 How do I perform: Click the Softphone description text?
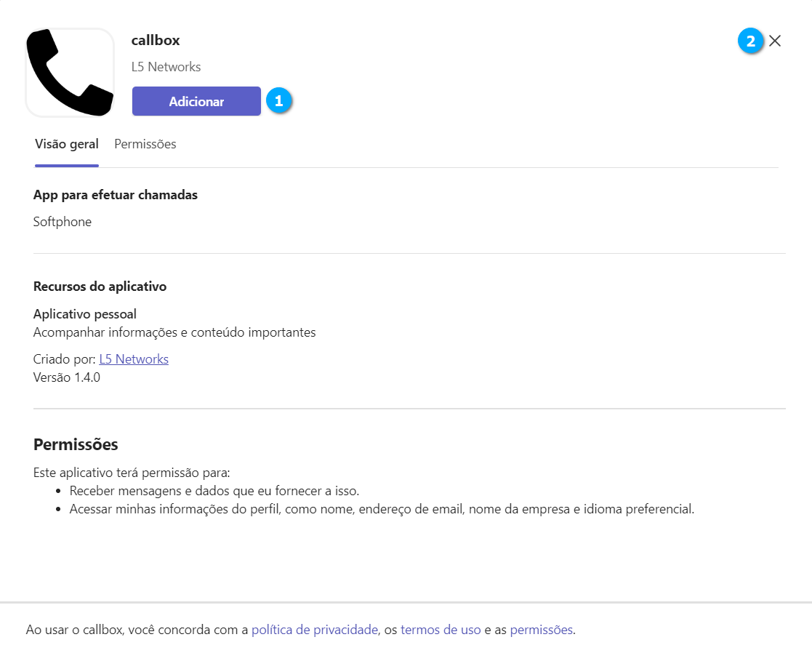[x=63, y=222]
